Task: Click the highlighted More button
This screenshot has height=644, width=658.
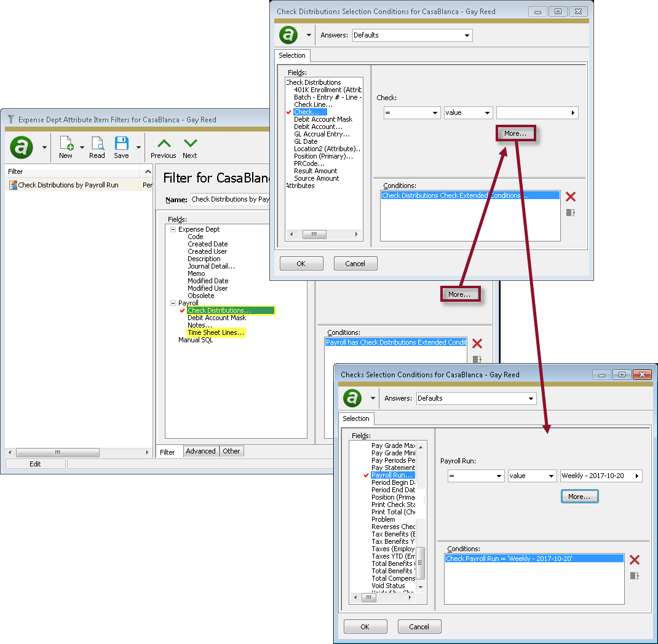Action: click(x=515, y=133)
